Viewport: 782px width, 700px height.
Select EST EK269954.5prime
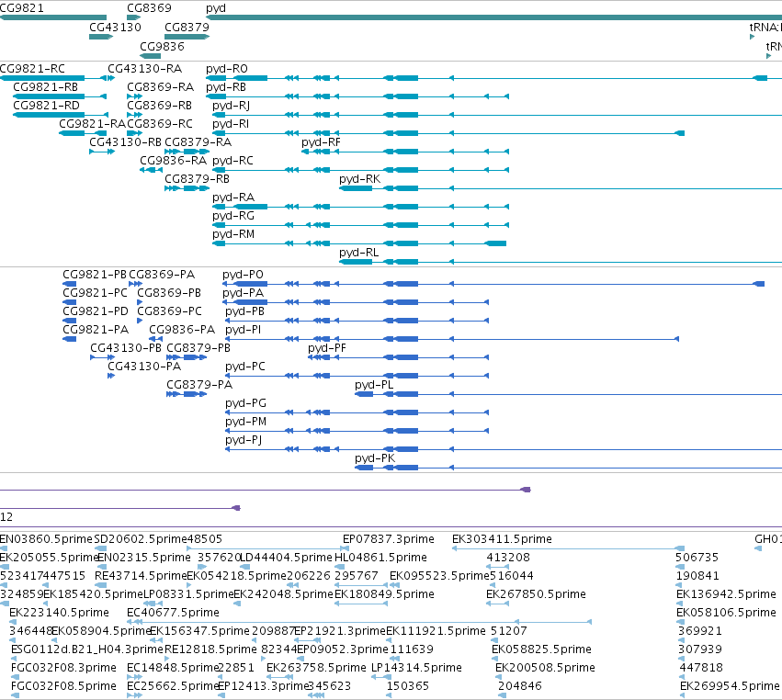coord(730,686)
